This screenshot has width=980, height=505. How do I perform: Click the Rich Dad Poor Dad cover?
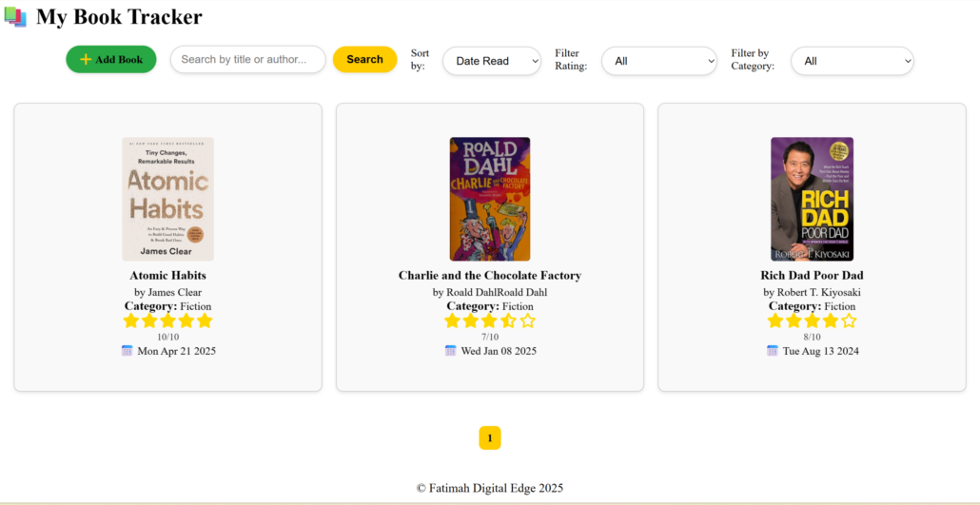coord(812,199)
